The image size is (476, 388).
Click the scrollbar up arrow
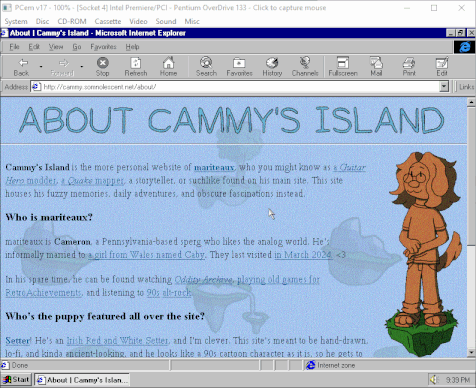471,102
